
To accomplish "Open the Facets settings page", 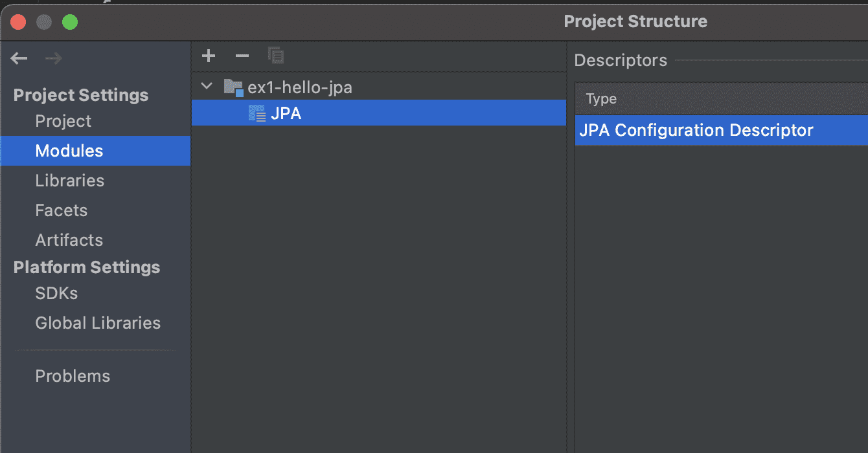I will [62, 210].
